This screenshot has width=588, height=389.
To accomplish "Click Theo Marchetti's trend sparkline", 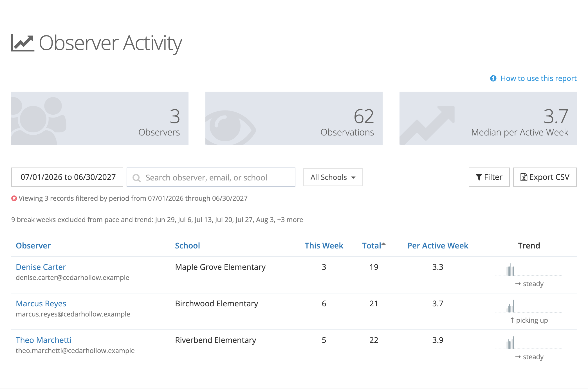I will tap(529, 343).
